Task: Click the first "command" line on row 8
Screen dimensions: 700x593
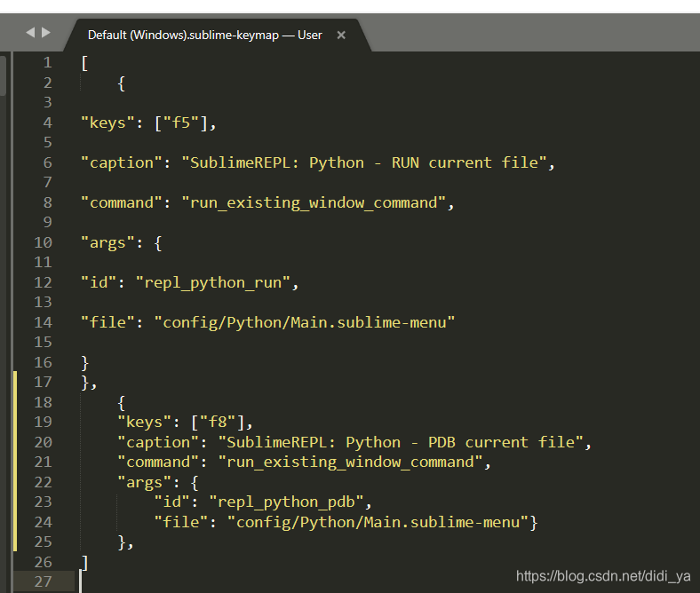Action: (x=268, y=203)
